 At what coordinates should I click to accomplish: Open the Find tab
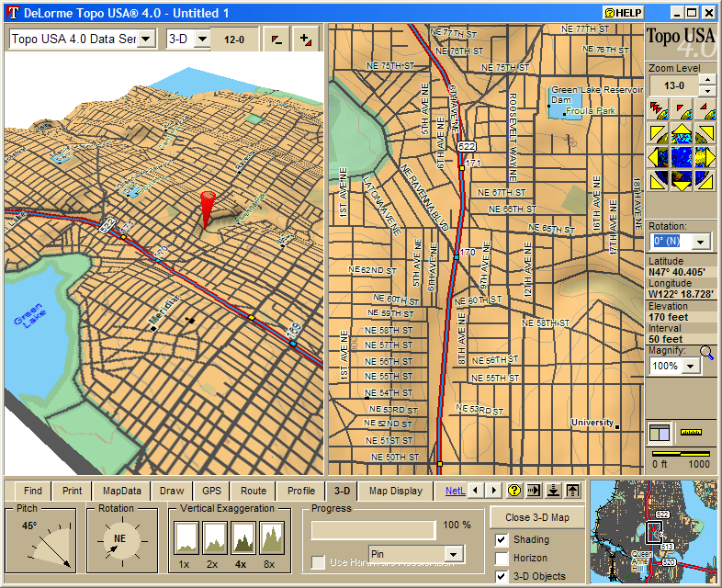pyautogui.click(x=33, y=491)
